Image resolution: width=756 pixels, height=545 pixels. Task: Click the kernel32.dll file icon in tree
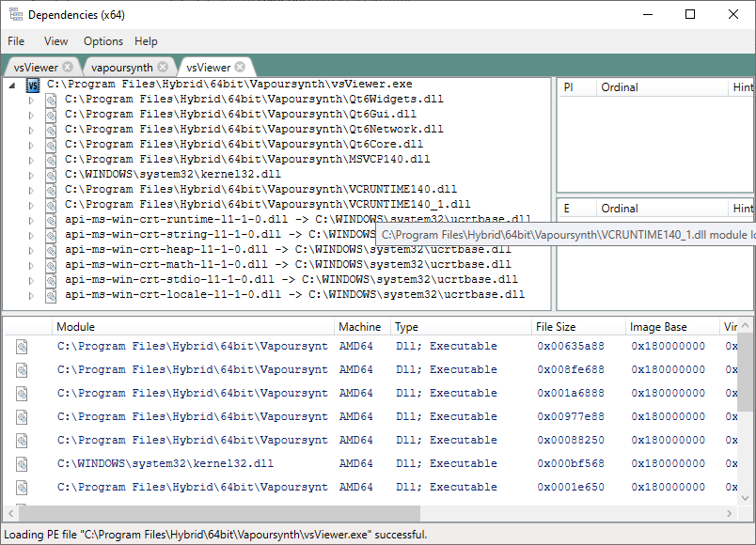pos(51,175)
